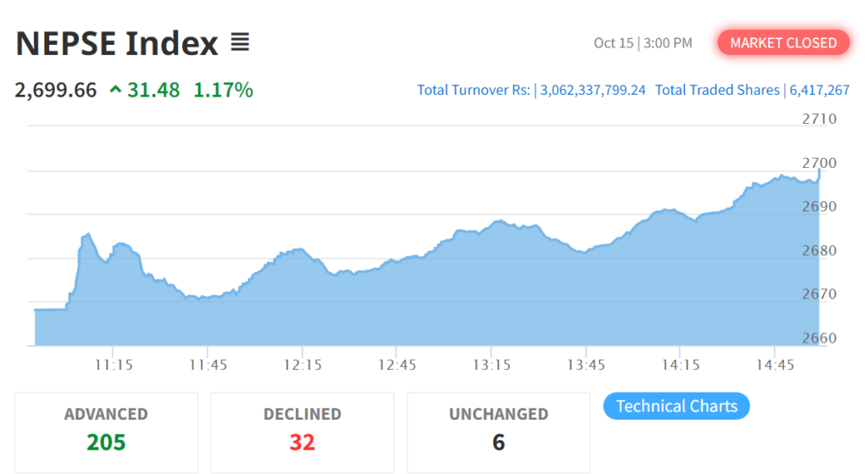The image size is (868, 474).
Task: Click the final spike at chart's right end
Action: coord(819,172)
